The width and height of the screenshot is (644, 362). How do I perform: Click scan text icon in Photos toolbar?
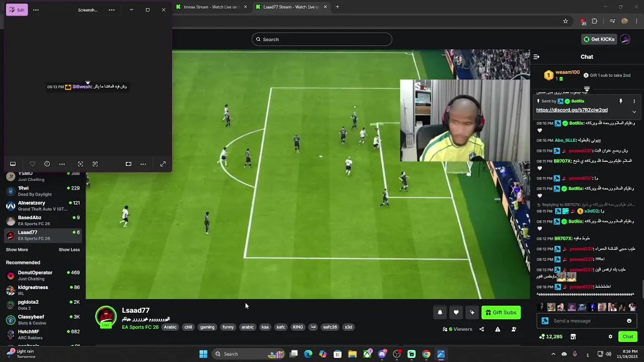pos(95,164)
